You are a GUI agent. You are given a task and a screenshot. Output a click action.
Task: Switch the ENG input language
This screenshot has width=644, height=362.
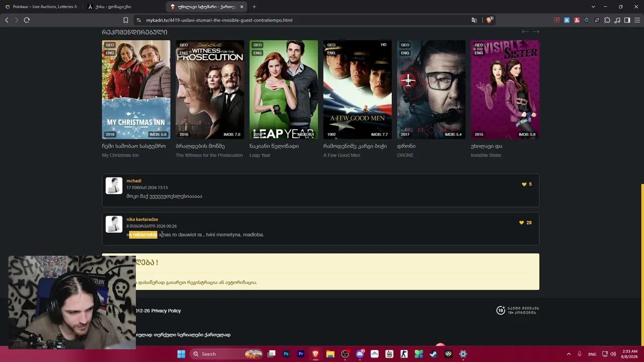592,354
